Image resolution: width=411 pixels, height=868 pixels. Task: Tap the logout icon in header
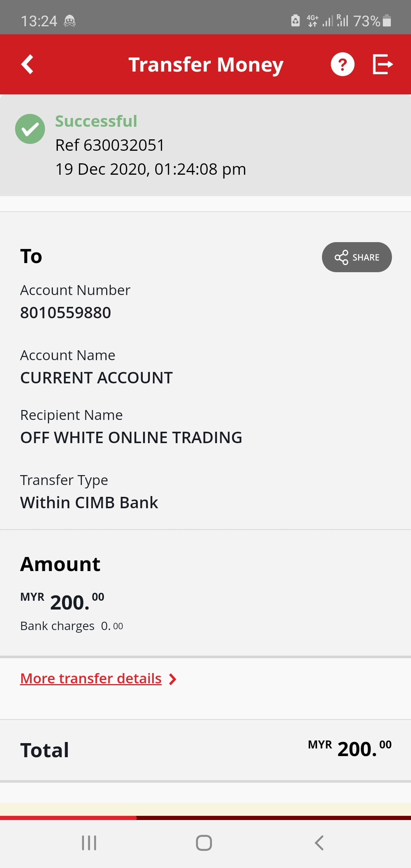click(x=382, y=64)
